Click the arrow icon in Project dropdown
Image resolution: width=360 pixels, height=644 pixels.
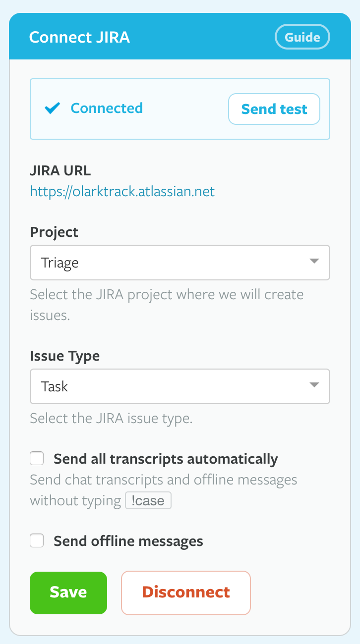(314, 261)
